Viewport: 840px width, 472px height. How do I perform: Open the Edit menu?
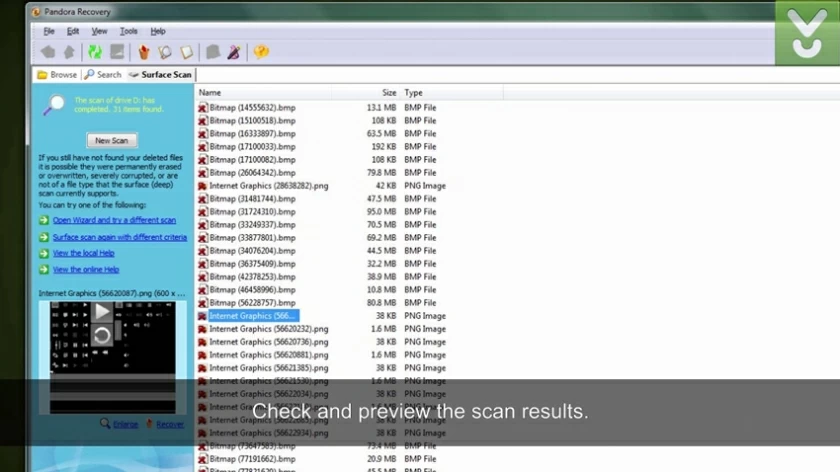click(73, 31)
